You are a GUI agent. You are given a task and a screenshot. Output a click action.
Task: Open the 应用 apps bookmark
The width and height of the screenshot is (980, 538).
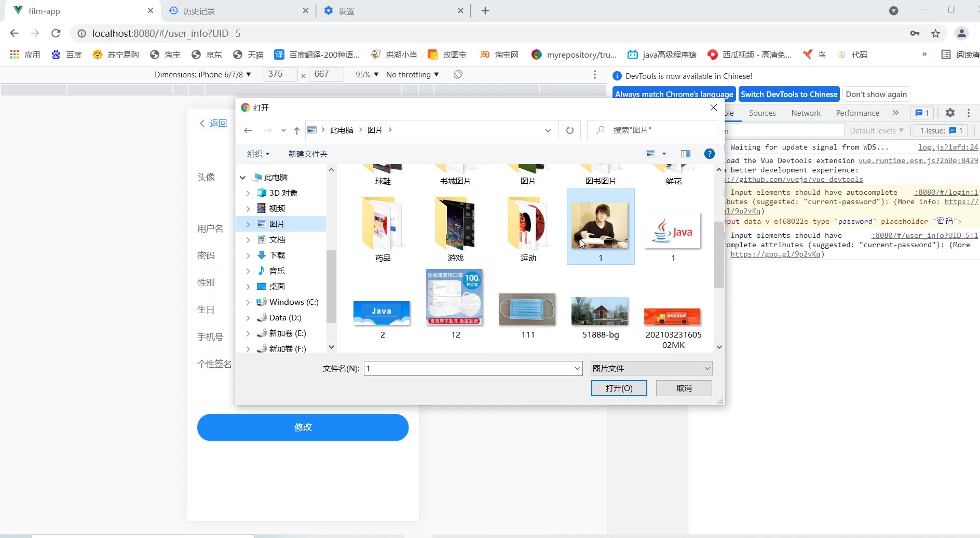coord(25,55)
